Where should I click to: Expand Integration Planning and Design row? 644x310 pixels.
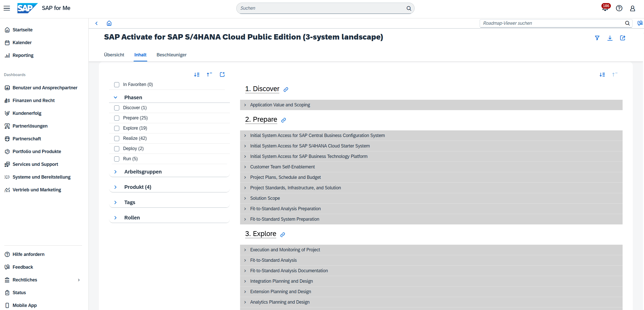(431, 281)
